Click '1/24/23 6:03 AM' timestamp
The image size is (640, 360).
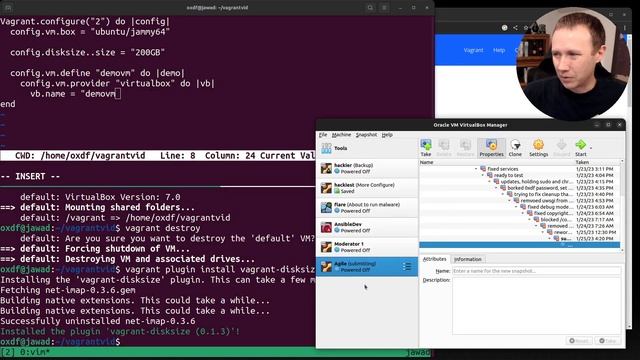[x=594, y=207]
